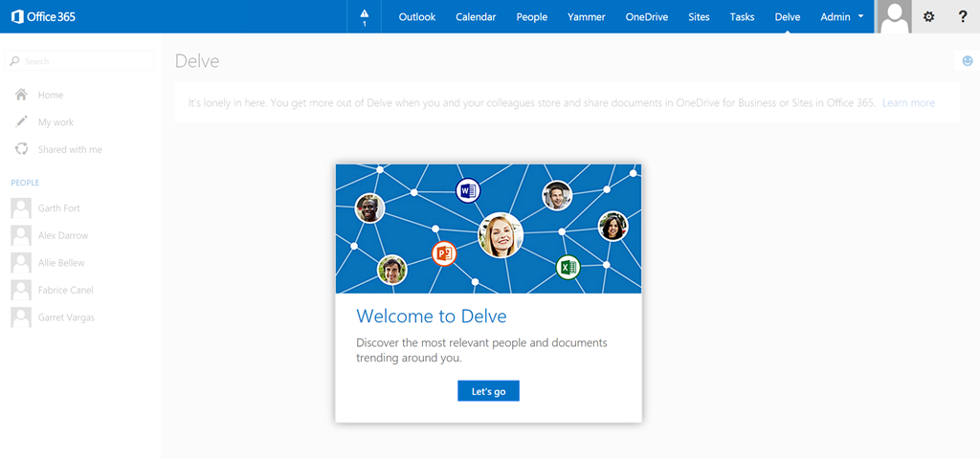Open My work in the sidebar
Viewport: 980px width, 459px height.
tap(56, 122)
